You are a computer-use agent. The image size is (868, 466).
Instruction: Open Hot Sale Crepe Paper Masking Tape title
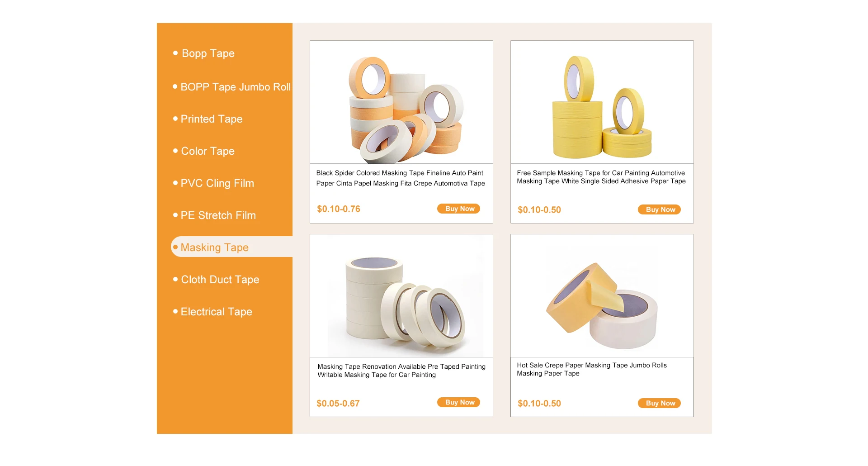click(x=592, y=369)
